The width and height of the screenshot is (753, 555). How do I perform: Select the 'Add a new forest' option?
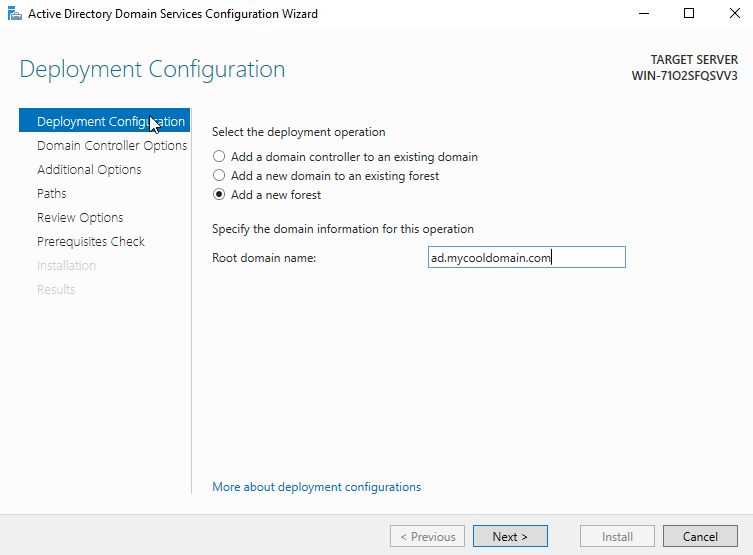click(219, 195)
